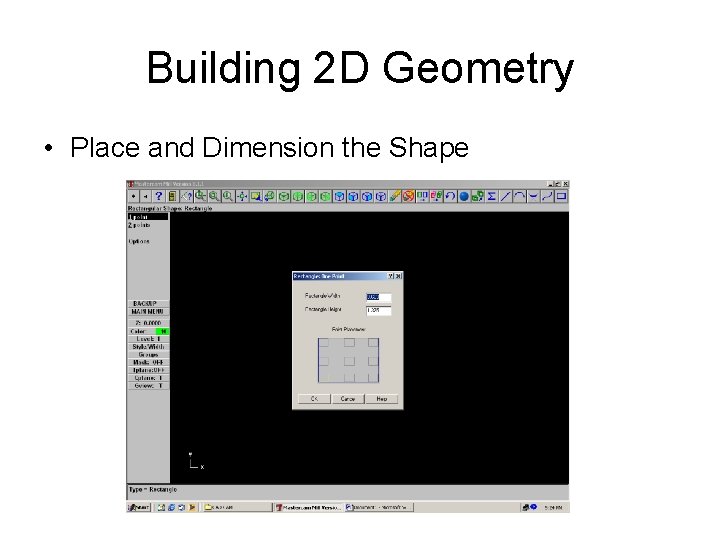This screenshot has height=540, width=720.
Task: Click the red prohibited-circle toolbar icon
Action: (408, 197)
